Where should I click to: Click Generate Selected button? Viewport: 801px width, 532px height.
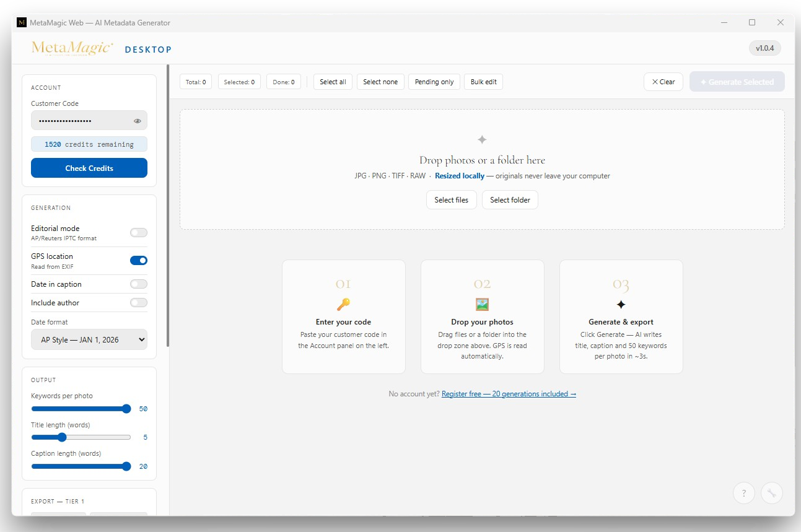tap(737, 82)
